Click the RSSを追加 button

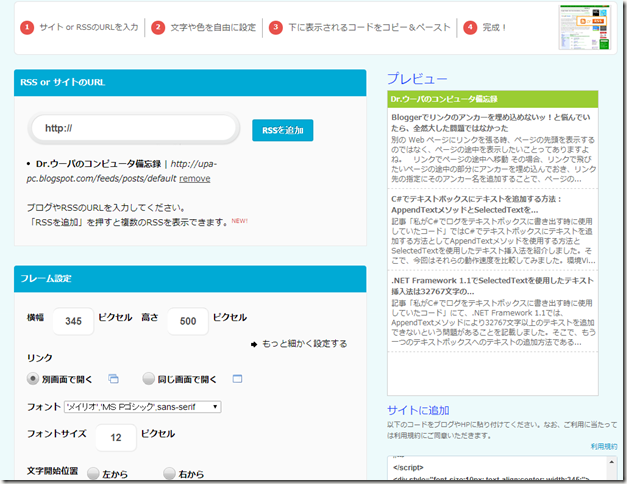tap(282, 130)
